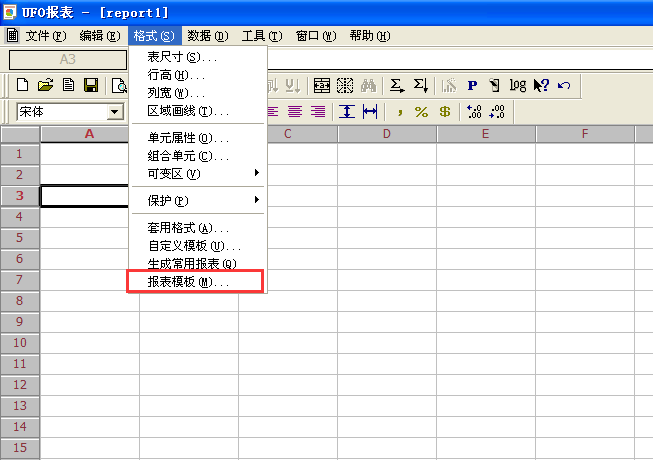Apply the comma thousands separator style
The width and height of the screenshot is (653, 460).
[399, 112]
